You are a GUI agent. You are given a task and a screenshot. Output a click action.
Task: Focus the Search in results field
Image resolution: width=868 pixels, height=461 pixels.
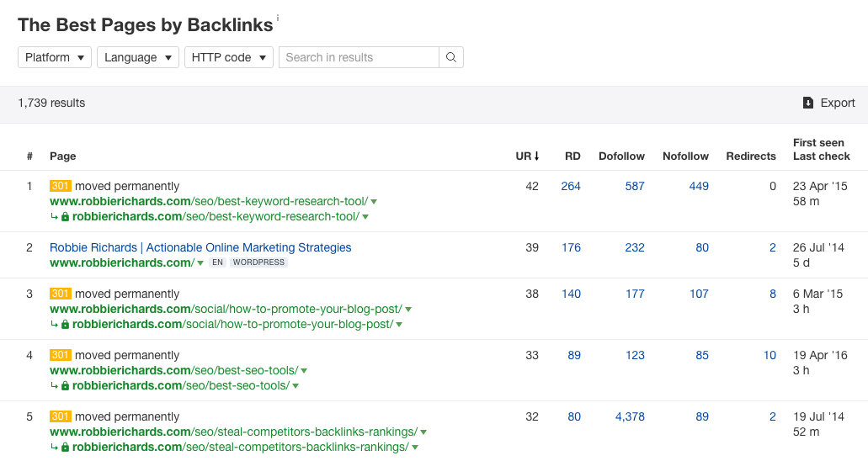click(359, 57)
